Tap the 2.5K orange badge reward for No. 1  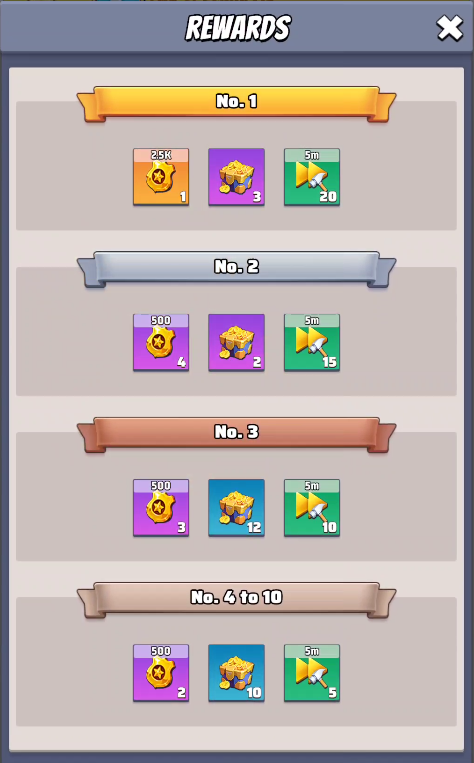tap(161, 177)
